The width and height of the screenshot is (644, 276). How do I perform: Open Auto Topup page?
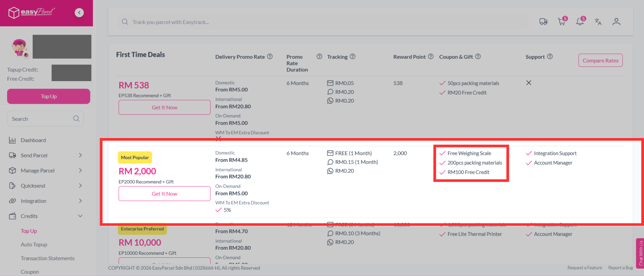pos(34,244)
